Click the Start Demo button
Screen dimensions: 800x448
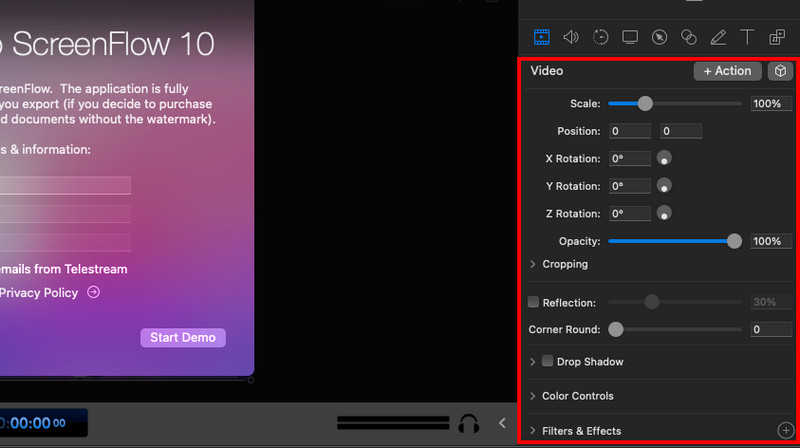[183, 337]
